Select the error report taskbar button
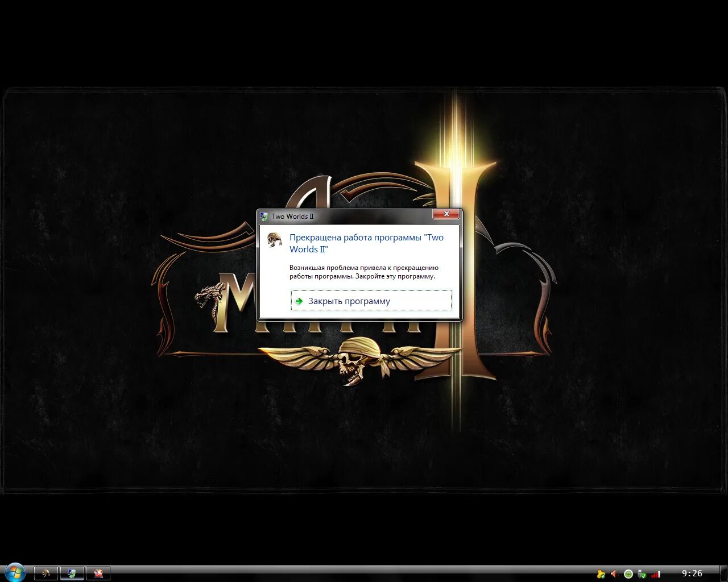 click(x=72, y=573)
